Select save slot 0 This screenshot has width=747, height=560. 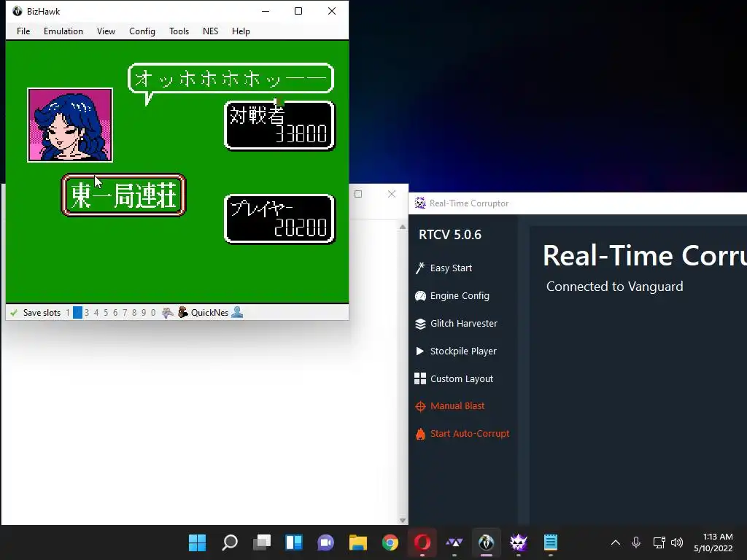(153, 313)
